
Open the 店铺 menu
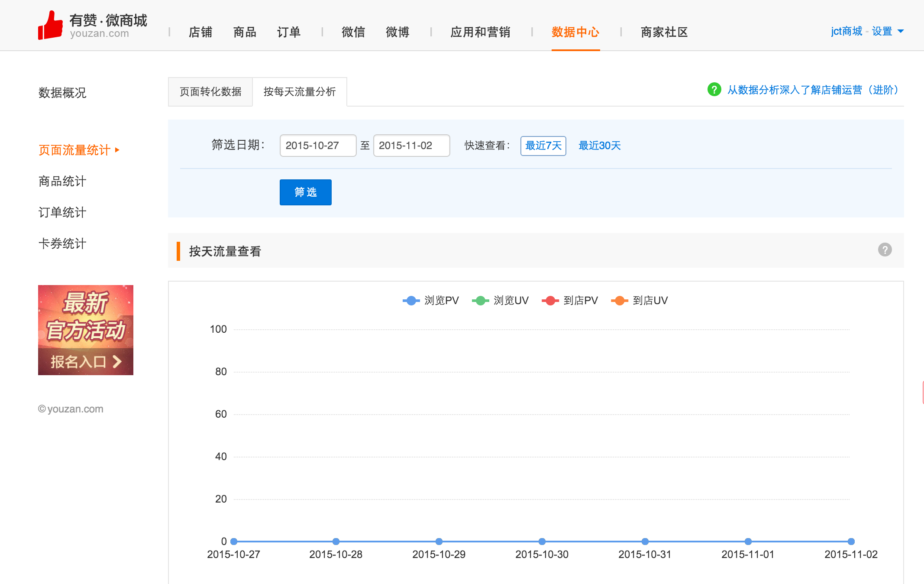200,32
